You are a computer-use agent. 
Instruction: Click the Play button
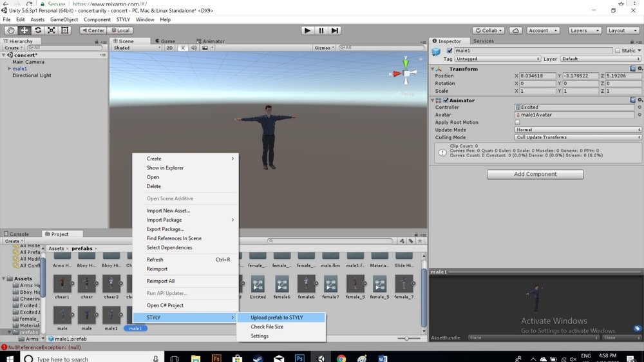(307, 30)
